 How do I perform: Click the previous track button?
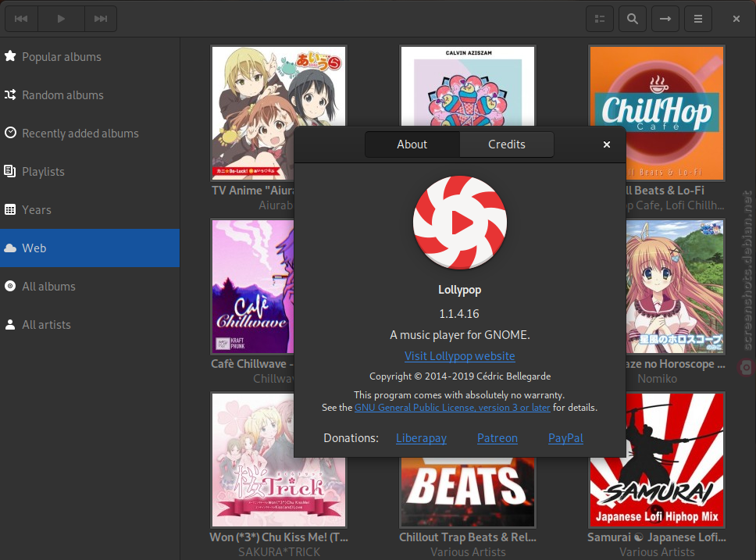click(21, 19)
